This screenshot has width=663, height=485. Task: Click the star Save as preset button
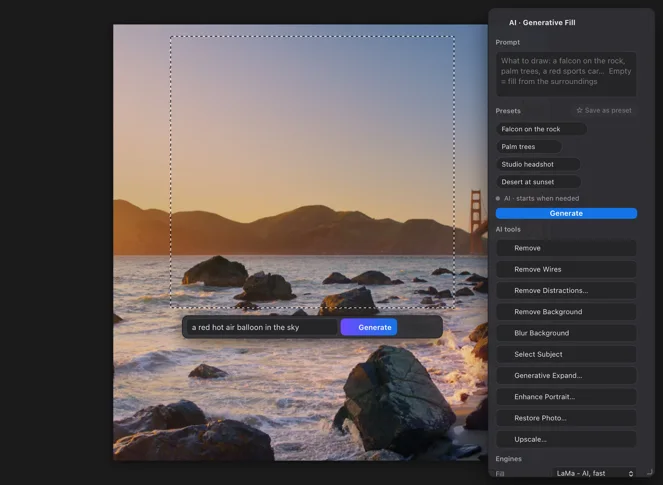[x=604, y=110]
